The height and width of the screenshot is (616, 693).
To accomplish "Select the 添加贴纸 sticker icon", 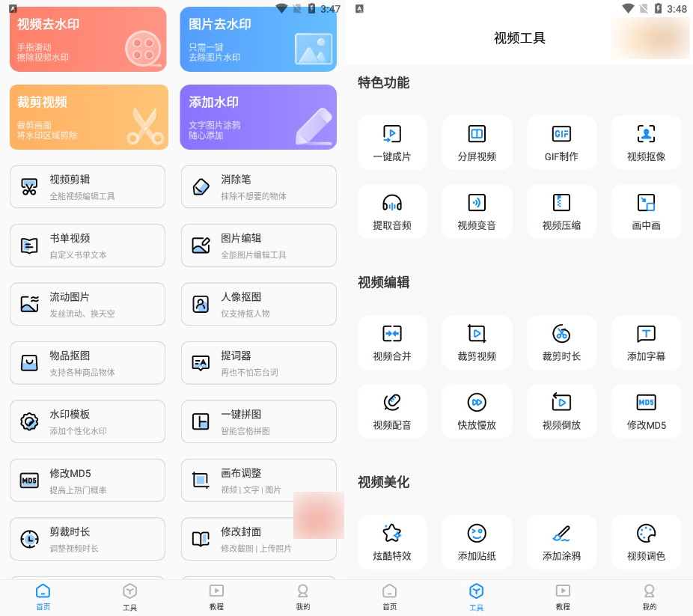I will [x=477, y=534].
